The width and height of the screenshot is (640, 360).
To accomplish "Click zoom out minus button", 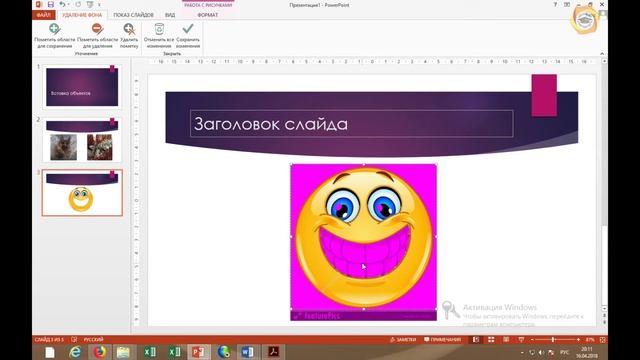I will pyautogui.click(x=532, y=340).
